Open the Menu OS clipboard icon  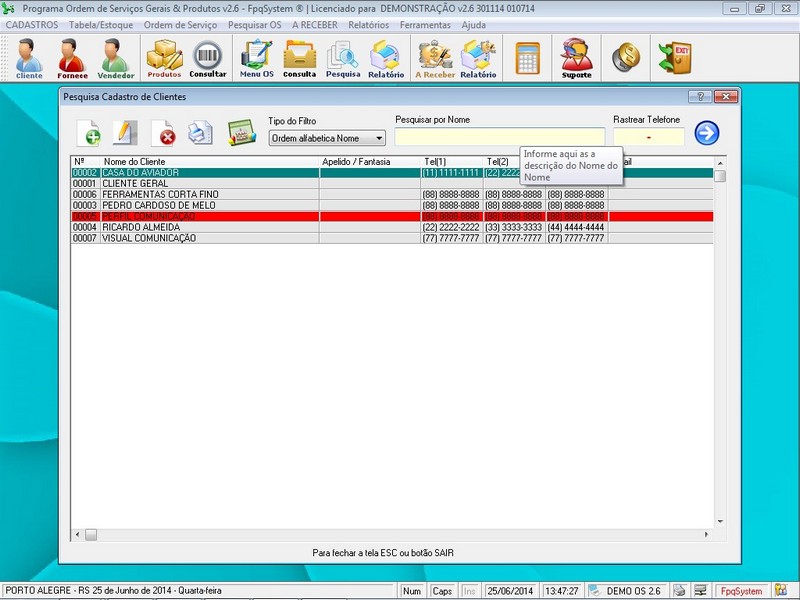point(256,59)
